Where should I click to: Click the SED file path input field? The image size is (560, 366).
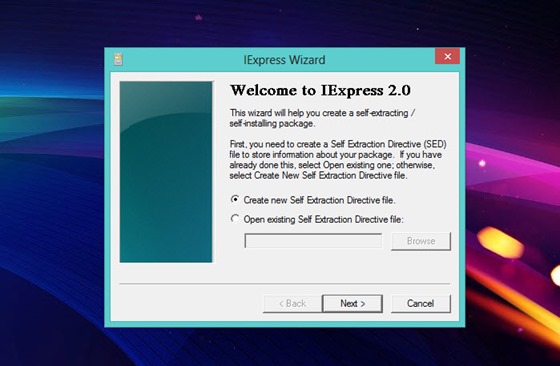tap(313, 241)
